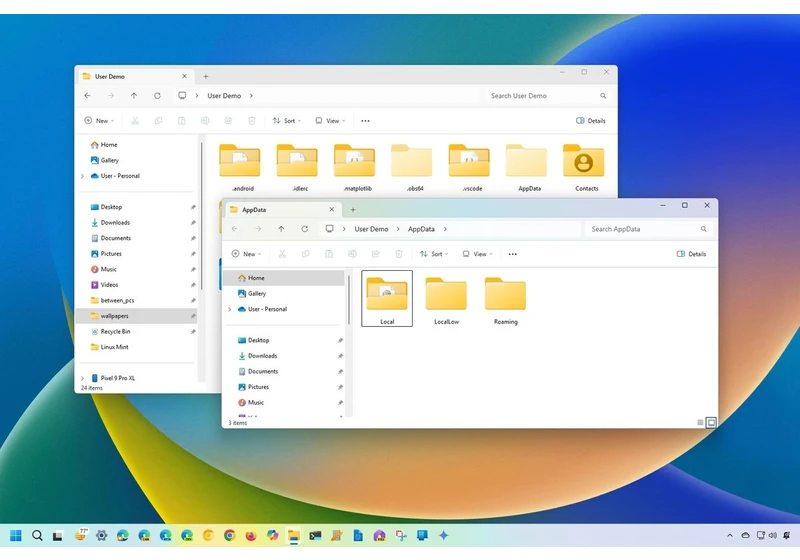Click Cut icon in AppData window toolbar
This screenshot has width=800, height=560.
282,254
